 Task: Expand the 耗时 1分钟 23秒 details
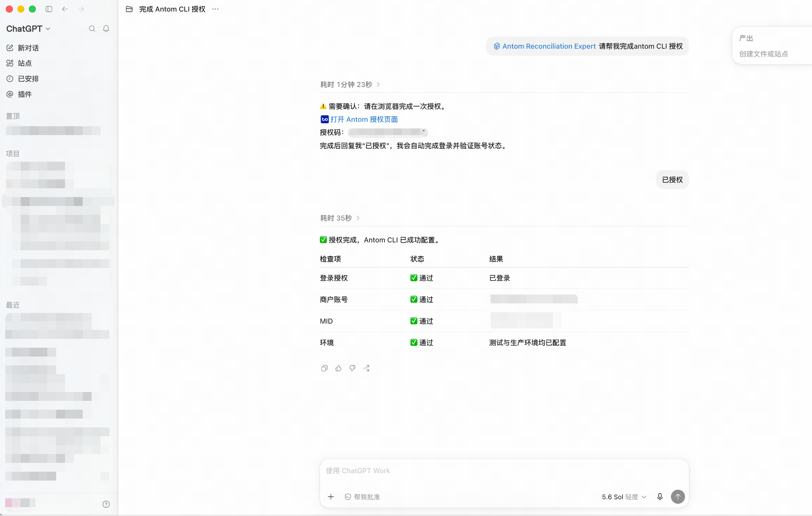click(350, 85)
